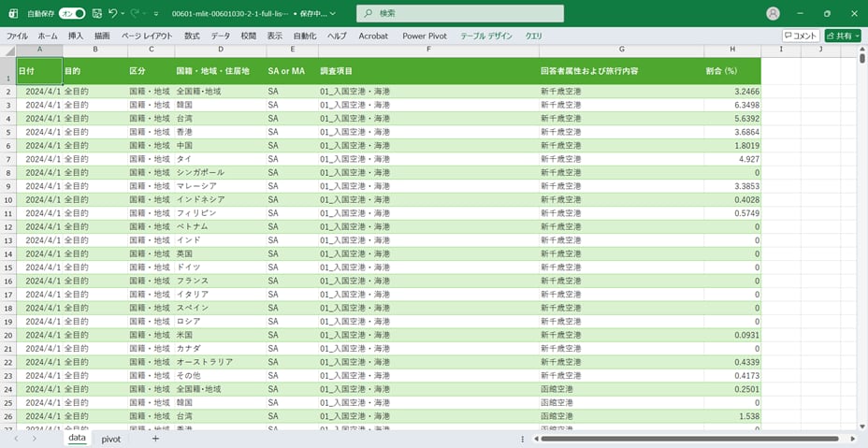The height and width of the screenshot is (448, 868).
Task: Click the Redo arrow icon
Action: (135, 14)
